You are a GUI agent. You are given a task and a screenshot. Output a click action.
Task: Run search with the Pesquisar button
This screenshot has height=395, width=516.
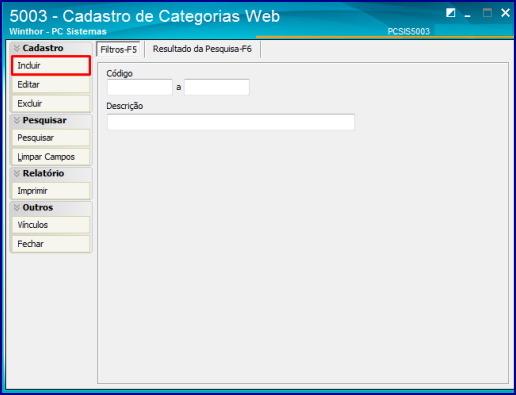pyautogui.click(x=51, y=138)
